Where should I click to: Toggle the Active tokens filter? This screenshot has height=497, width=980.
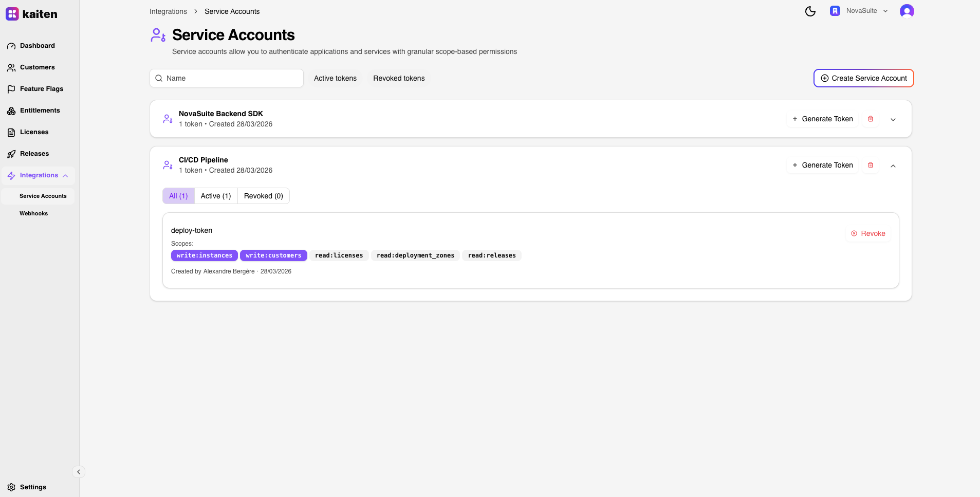point(335,78)
